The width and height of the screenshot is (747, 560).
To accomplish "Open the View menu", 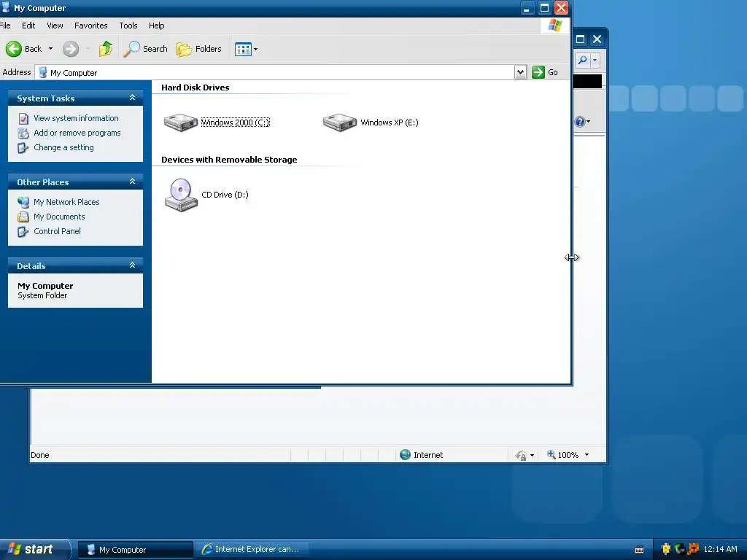I will pos(55,26).
